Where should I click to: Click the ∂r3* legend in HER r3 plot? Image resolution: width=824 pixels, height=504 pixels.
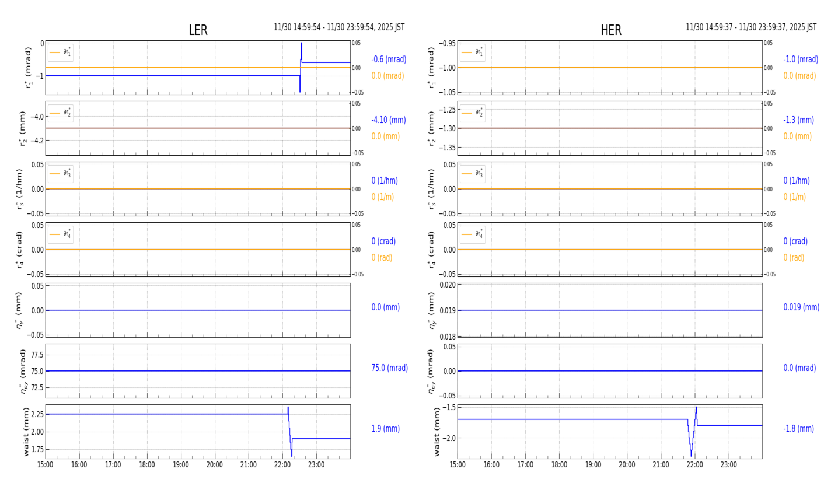click(472, 174)
